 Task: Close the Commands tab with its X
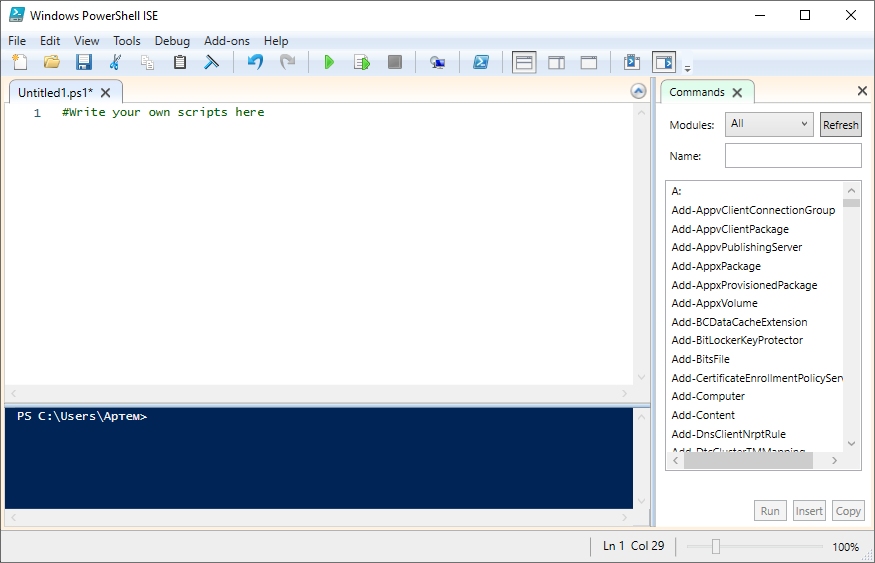coord(737,93)
